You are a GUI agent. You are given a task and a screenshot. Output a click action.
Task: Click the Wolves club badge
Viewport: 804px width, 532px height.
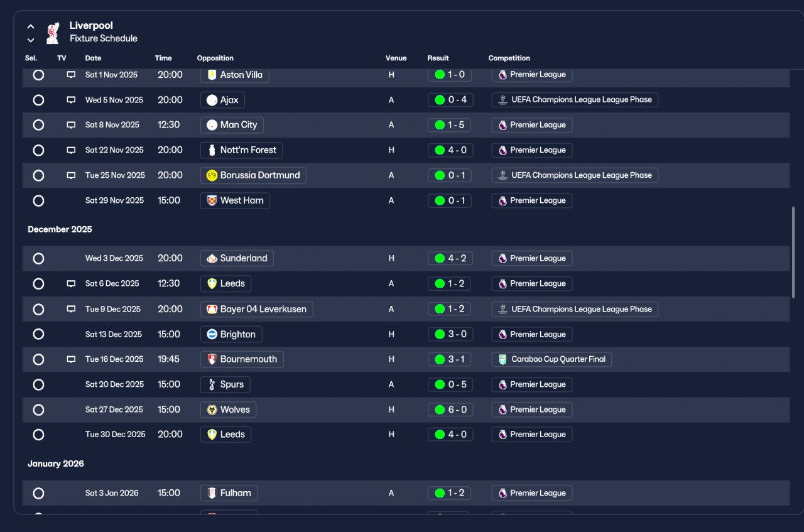click(212, 410)
